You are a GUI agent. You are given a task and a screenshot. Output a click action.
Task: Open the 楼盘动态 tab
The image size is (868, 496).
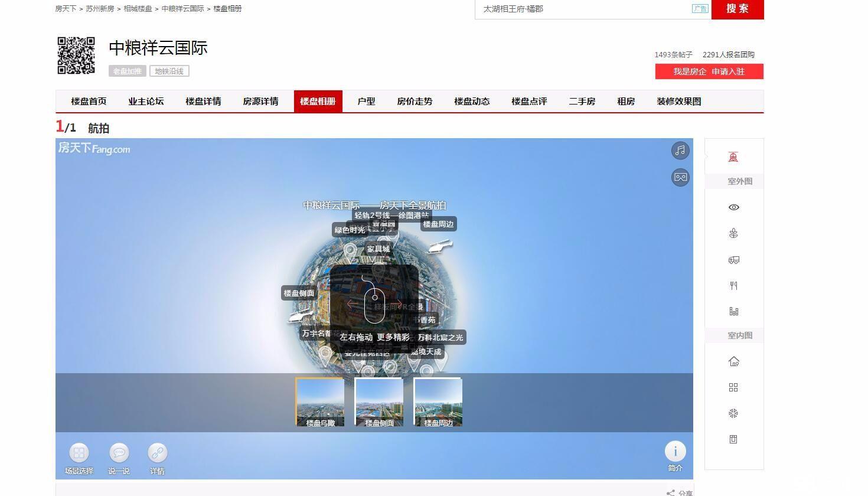[x=472, y=101]
